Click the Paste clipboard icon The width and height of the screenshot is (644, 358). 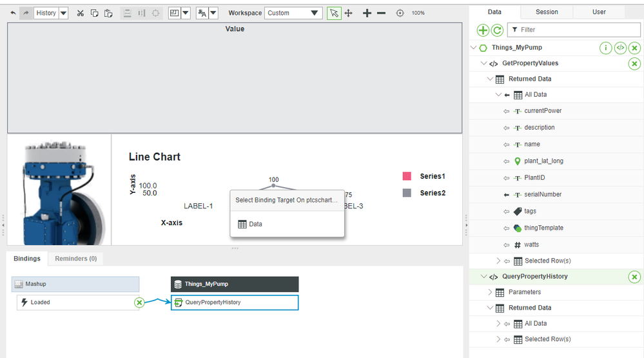pos(108,13)
